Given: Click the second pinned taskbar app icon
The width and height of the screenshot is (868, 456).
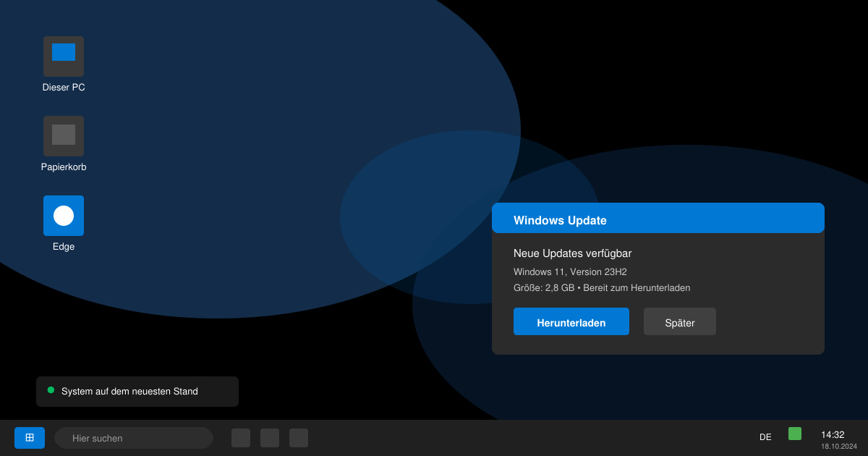Looking at the screenshot, I should point(270,438).
